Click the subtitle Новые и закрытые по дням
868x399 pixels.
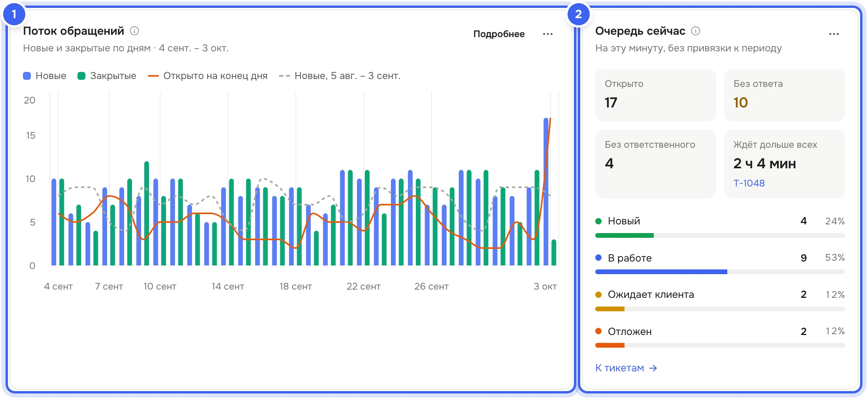tap(87, 48)
